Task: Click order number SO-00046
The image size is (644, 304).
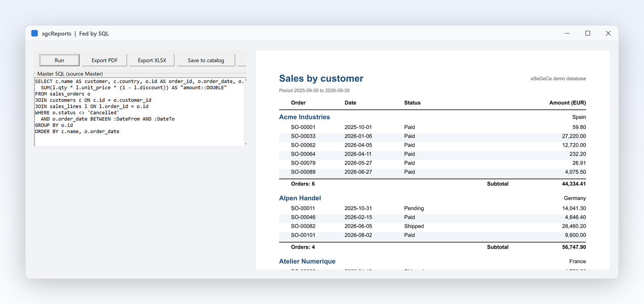Action: [303, 217]
